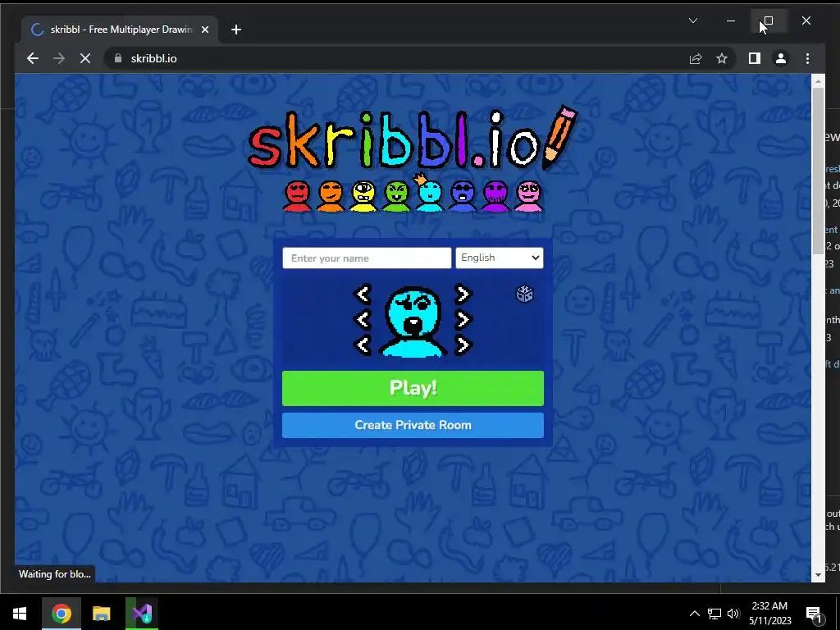Click the green avatar in logo row
The width and height of the screenshot is (840, 630).
pos(396,195)
